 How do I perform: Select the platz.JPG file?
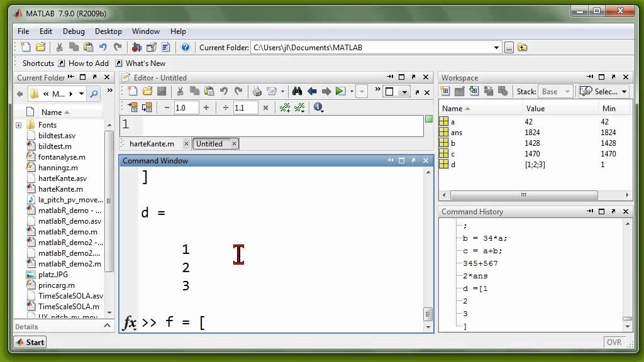point(53,275)
